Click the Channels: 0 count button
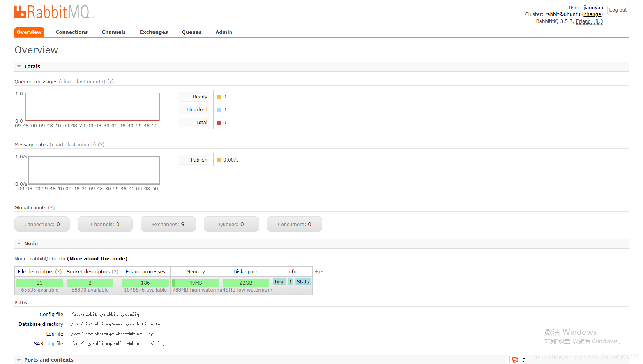The height and width of the screenshot is (364, 643). (x=105, y=224)
